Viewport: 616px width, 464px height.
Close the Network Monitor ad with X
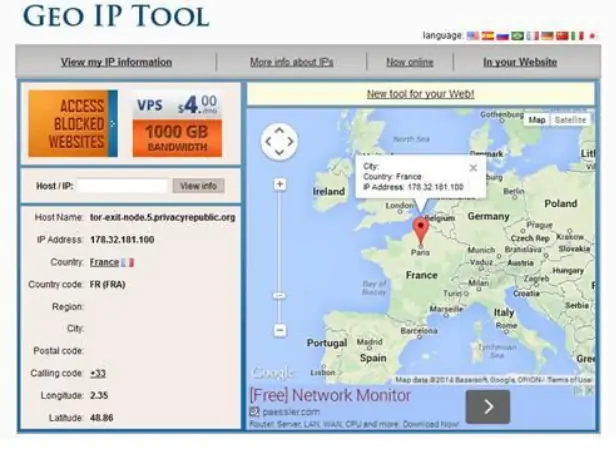click(x=590, y=391)
